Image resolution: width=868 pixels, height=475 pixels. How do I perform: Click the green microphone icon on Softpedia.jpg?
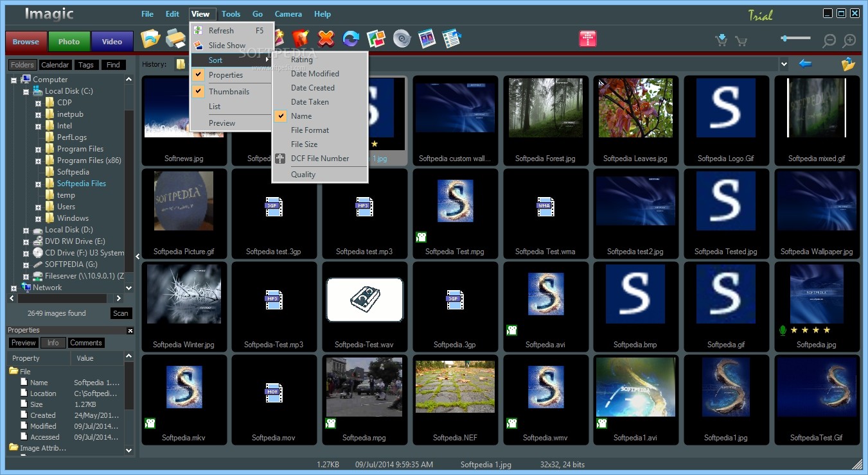point(782,330)
